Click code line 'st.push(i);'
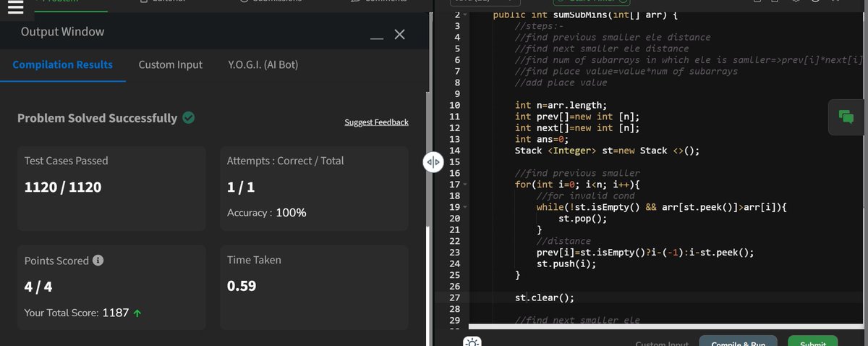 click(567, 264)
